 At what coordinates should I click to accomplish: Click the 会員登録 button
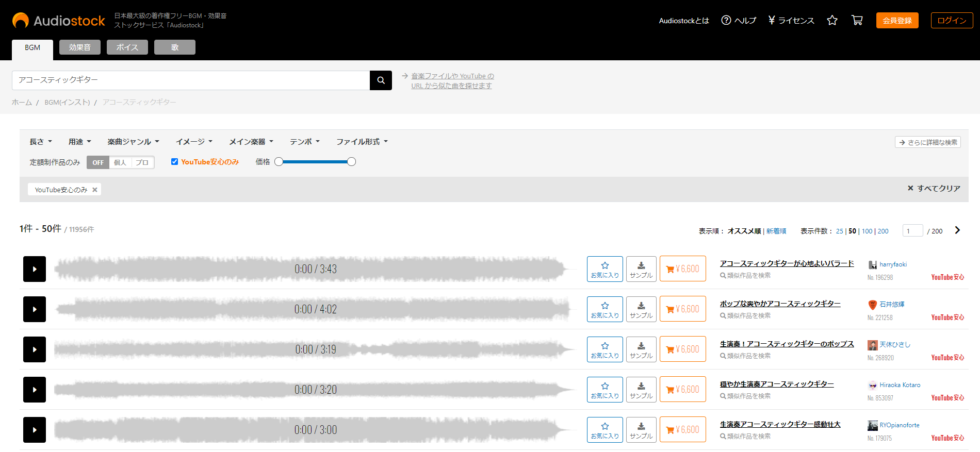[897, 21]
